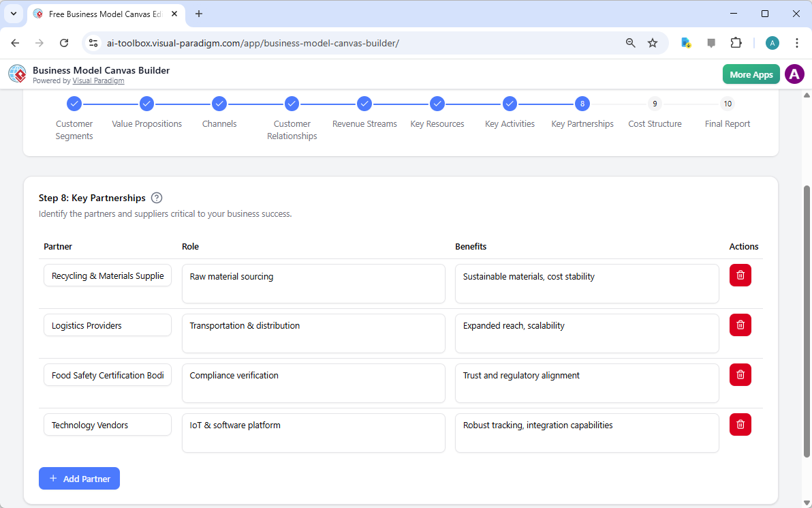The width and height of the screenshot is (812, 508).
Task: Delete the Recycling & Materials Supplier partner row
Action: pos(740,275)
